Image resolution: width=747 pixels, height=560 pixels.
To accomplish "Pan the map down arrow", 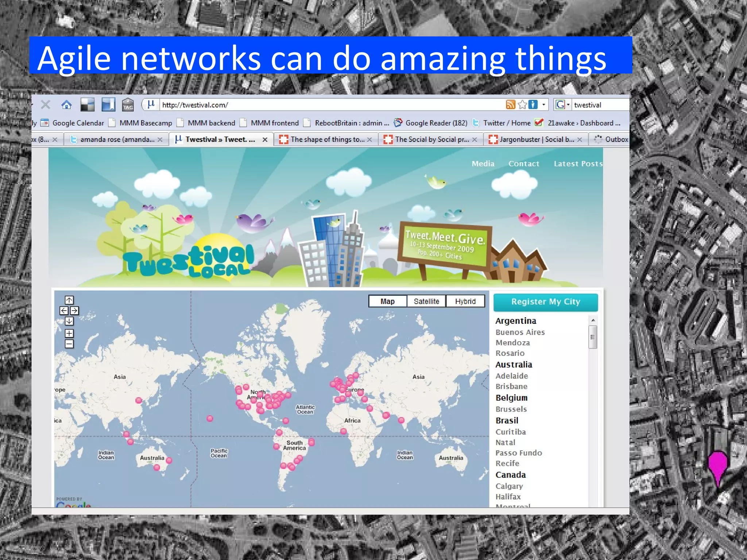I will point(69,321).
